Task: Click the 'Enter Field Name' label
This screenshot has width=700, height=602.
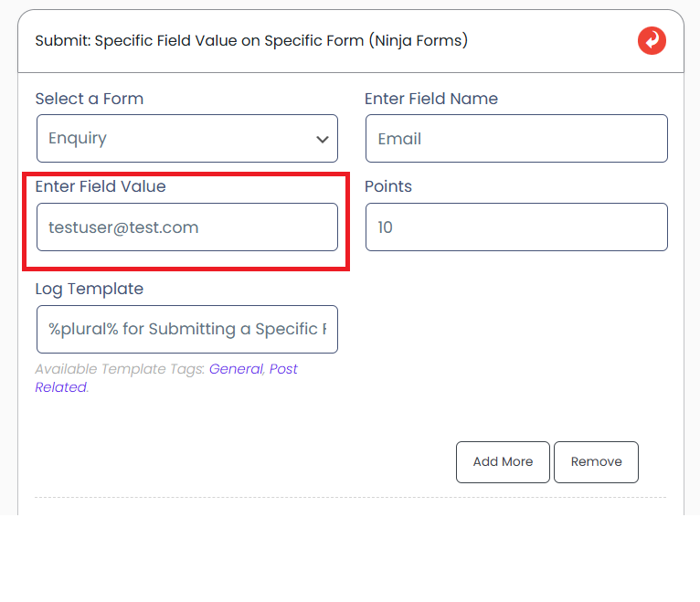Action: 431,99
